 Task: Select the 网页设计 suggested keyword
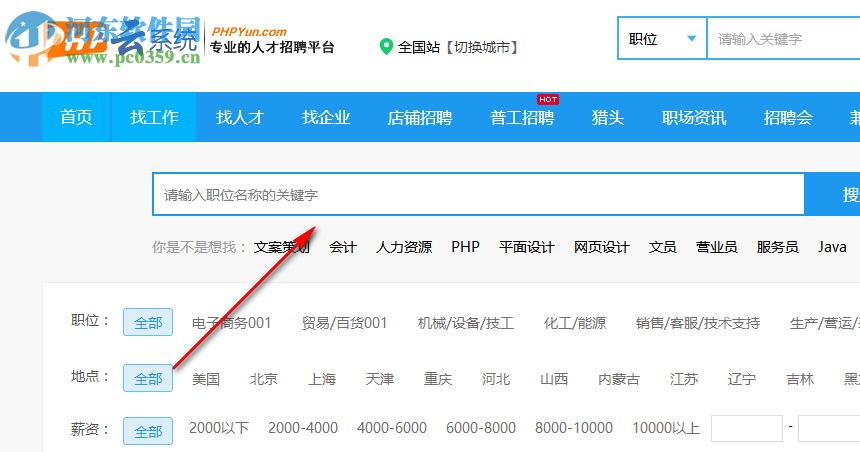coord(602,247)
